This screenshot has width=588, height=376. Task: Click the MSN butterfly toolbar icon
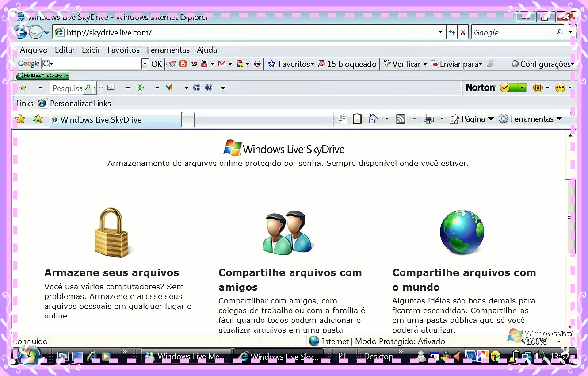[169, 88]
